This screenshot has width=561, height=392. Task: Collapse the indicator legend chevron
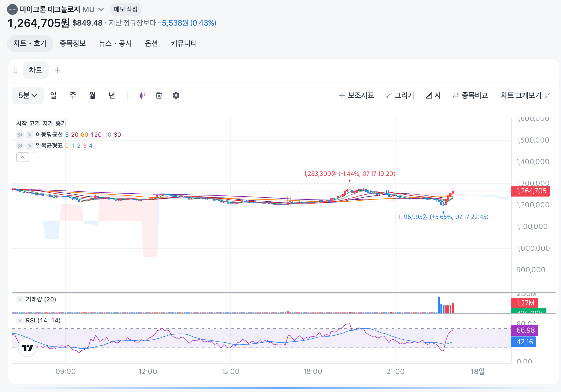pyautogui.click(x=23, y=157)
